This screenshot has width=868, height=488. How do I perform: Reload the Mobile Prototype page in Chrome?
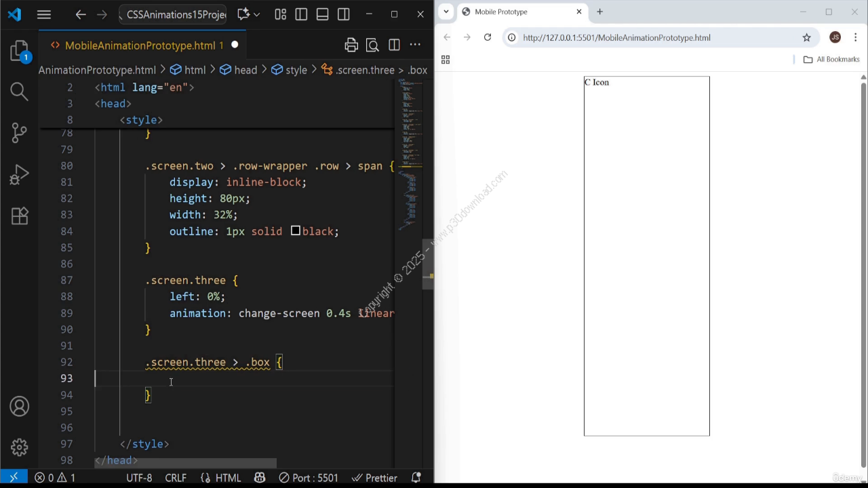487,37
